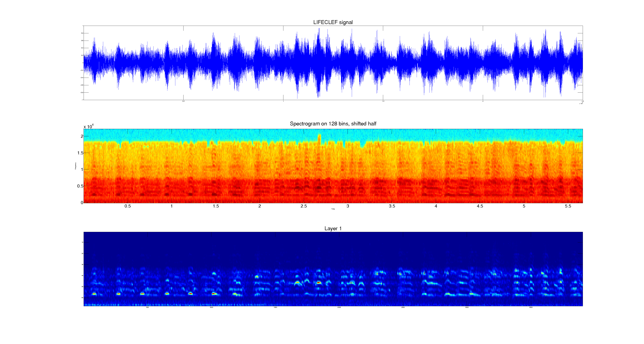This screenshot has width=644, height=344.
Task: Click the 1.5 tick label on spectrogram frequency axis
Action: (80, 153)
